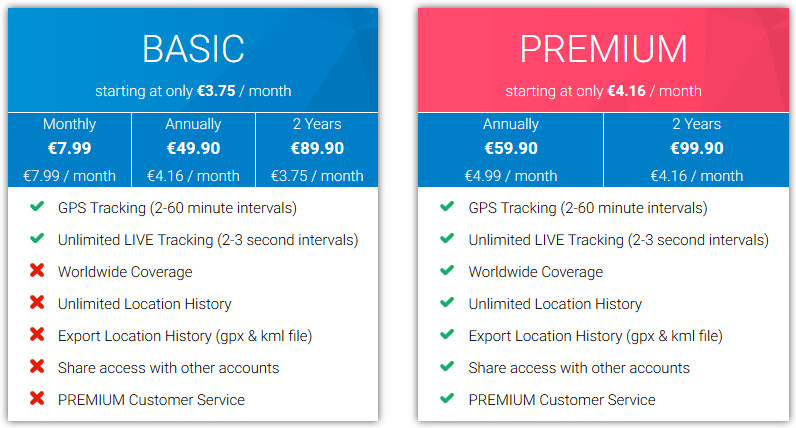Choose the Basic 2 Years €89.90 option
Screen dimensions: 796x428
[317, 150]
